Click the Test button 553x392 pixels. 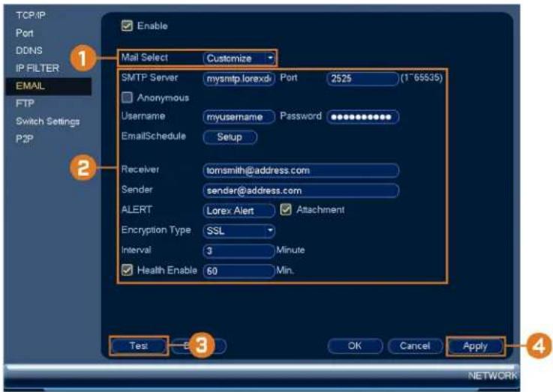[139, 346]
